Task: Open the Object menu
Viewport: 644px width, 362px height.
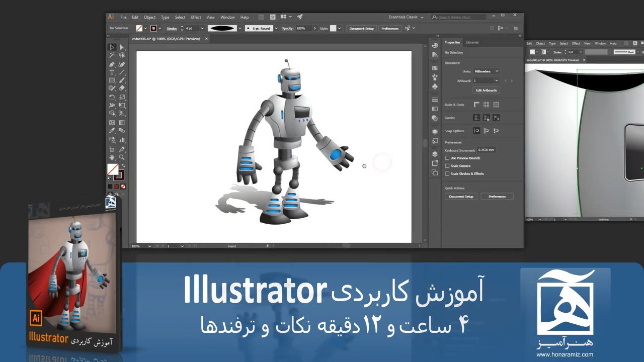Action: pyautogui.click(x=149, y=17)
